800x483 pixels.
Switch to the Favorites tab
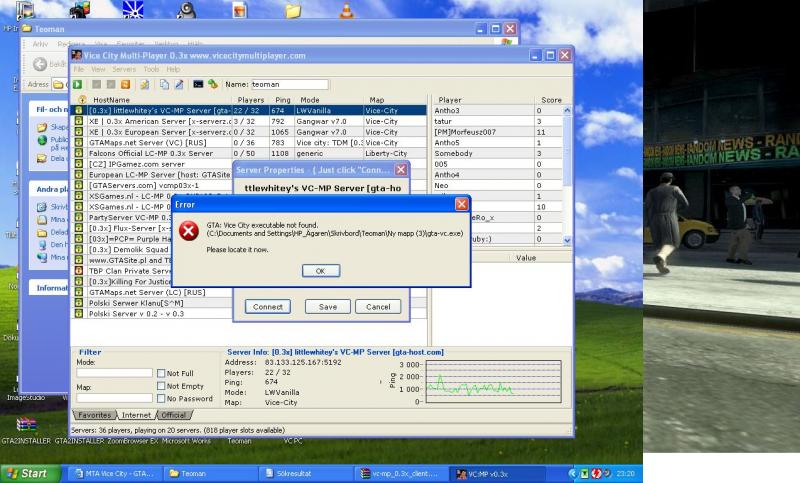click(94, 415)
